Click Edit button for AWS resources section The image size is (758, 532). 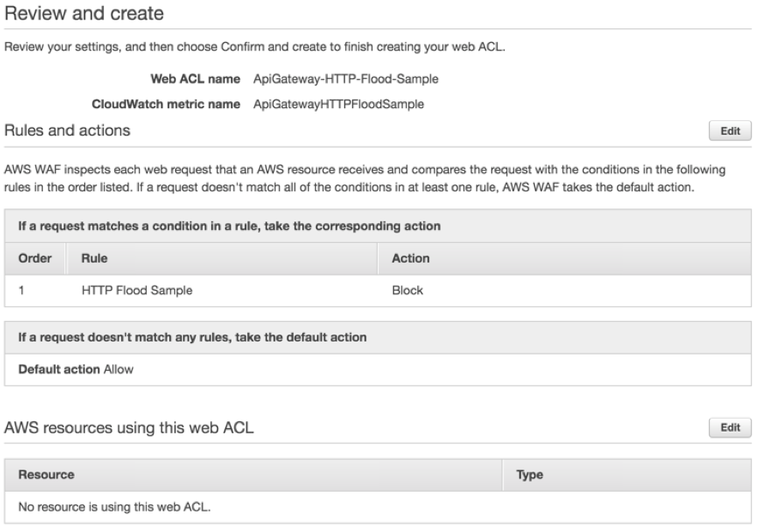(x=730, y=426)
